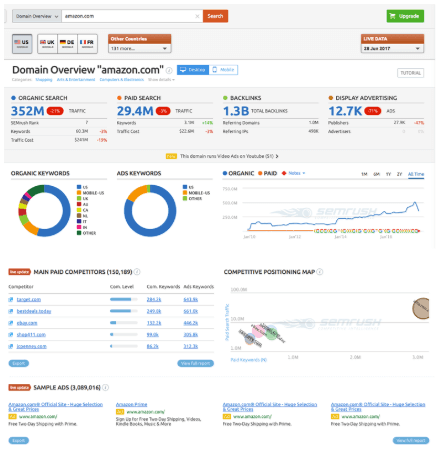
Task: Toggle the Paid series in trend chart
Action: [268, 173]
